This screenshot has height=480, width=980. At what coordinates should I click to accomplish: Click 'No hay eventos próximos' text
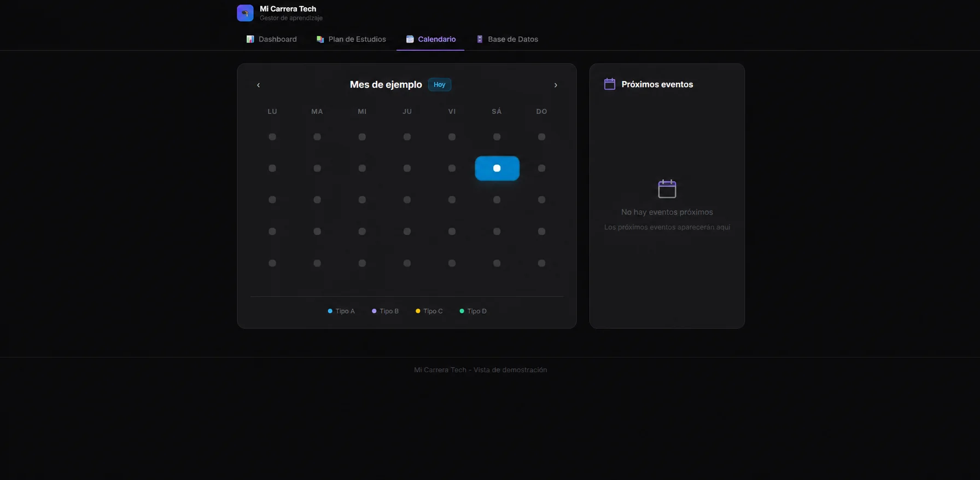coord(667,212)
